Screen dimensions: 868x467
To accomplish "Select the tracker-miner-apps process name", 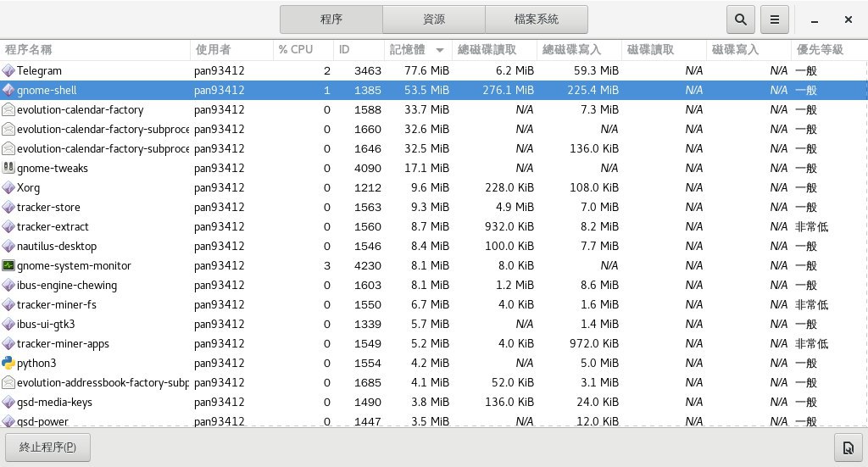I will click(x=63, y=344).
